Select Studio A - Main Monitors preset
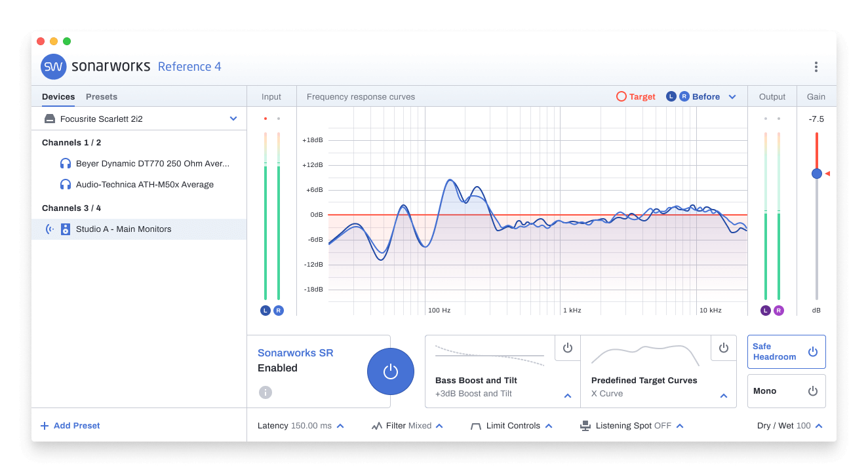Viewport: 868px width, 473px height. click(139, 229)
